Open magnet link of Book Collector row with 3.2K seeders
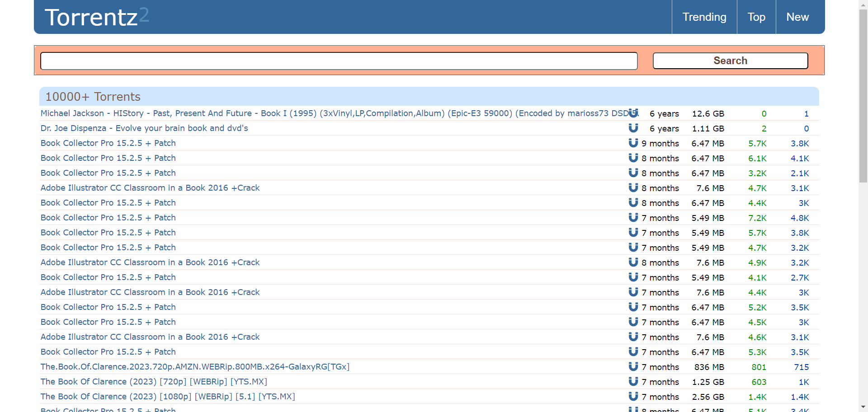868x412 pixels. tap(633, 173)
